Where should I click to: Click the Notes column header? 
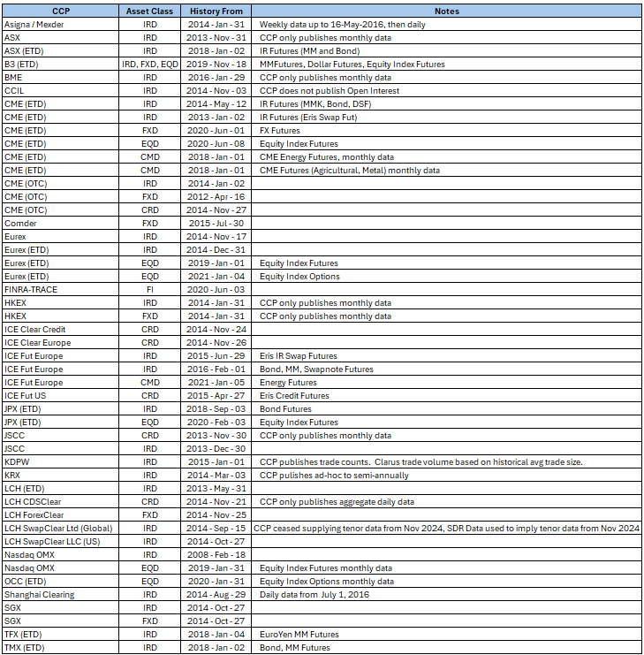pos(447,11)
